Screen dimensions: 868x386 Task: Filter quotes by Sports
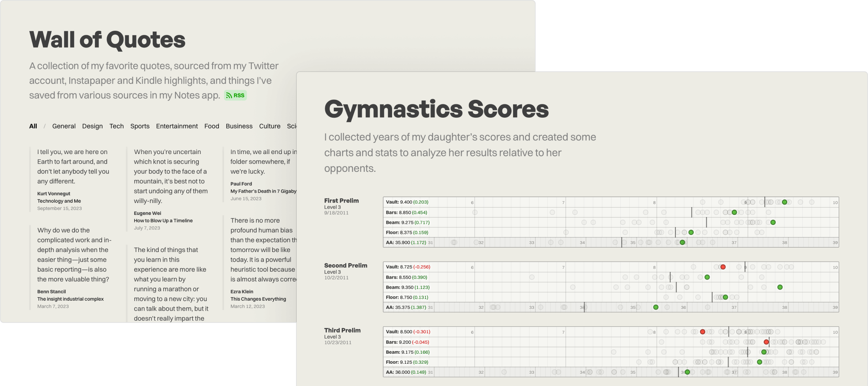[x=140, y=126]
